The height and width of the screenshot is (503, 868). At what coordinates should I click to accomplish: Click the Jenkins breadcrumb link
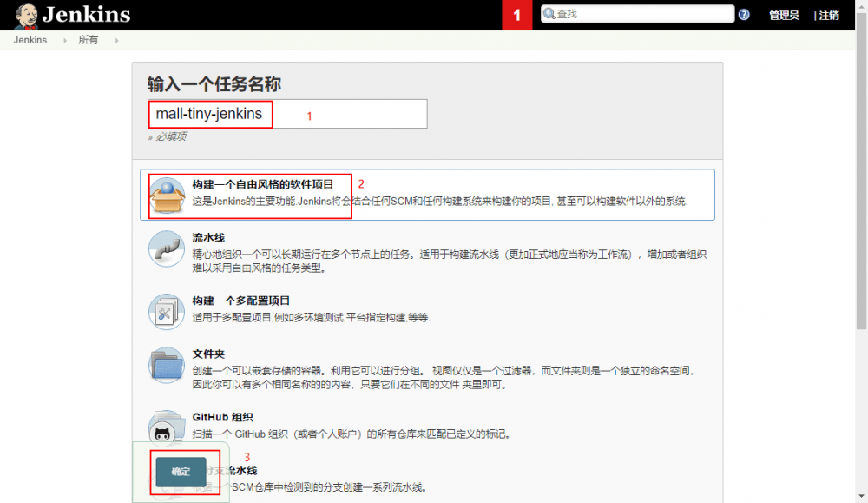30,39
